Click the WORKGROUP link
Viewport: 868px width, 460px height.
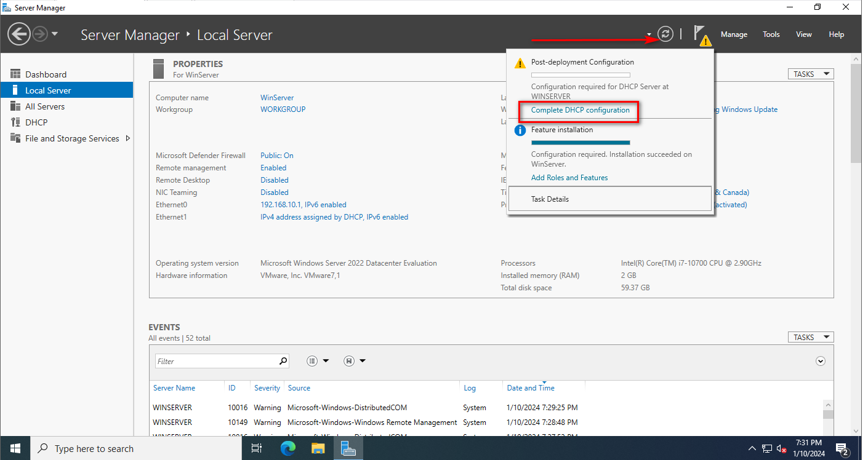point(283,109)
